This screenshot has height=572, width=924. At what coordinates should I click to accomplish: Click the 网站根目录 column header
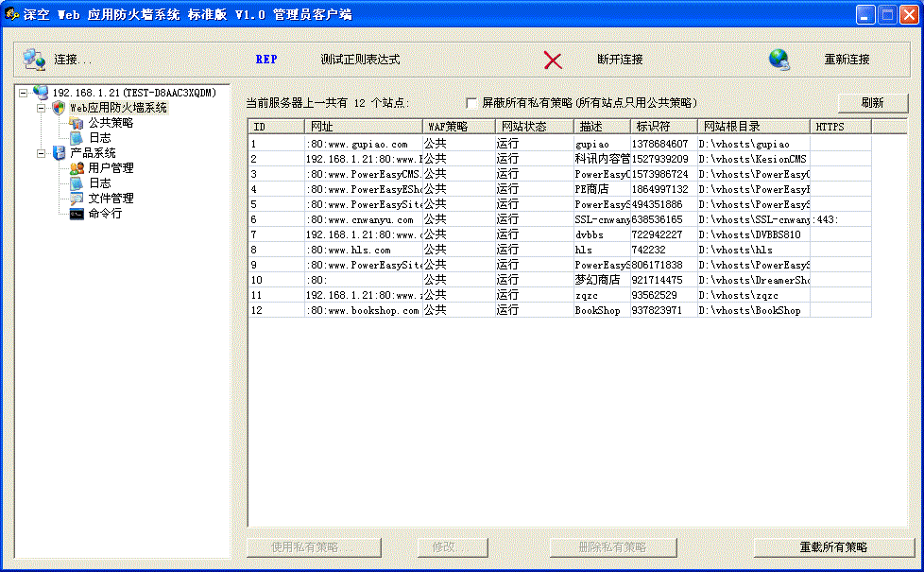pyautogui.click(x=754, y=127)
